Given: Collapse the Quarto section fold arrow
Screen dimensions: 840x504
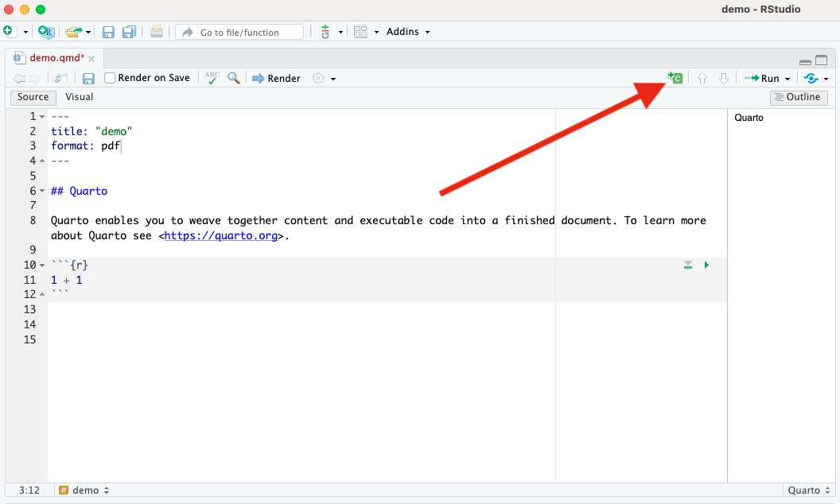Looking at the screenshot, I should click(x=42, y=192).
